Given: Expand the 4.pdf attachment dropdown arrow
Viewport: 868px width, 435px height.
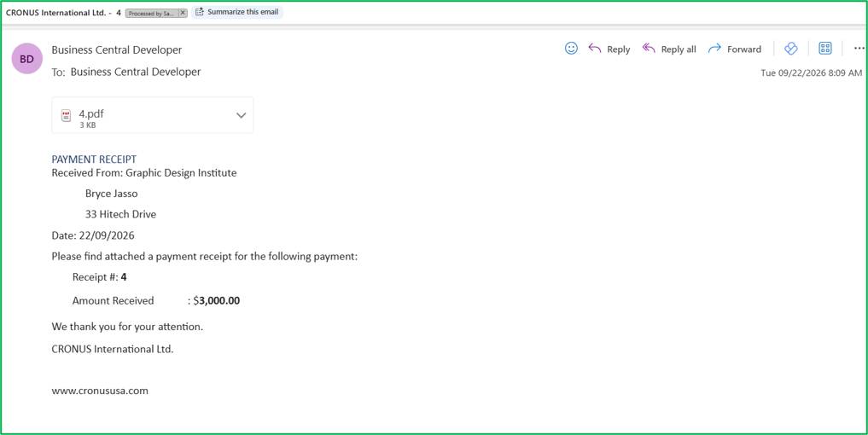Looking at the screenshot, I should point(241,115).
